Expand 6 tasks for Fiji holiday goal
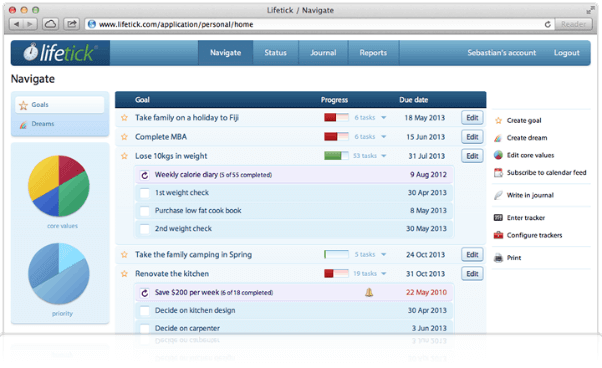Viewport: 602px width, 368px height. (370, 117)
